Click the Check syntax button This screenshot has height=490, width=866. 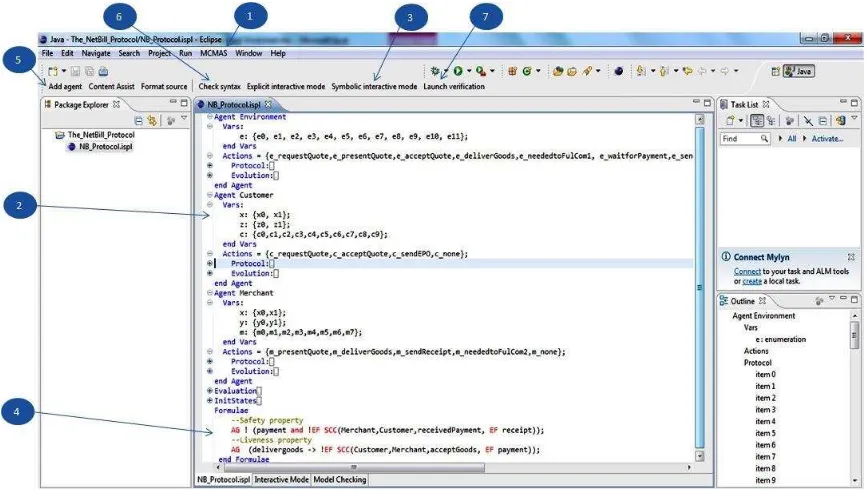pyautogui.click(x=219, y=86)
